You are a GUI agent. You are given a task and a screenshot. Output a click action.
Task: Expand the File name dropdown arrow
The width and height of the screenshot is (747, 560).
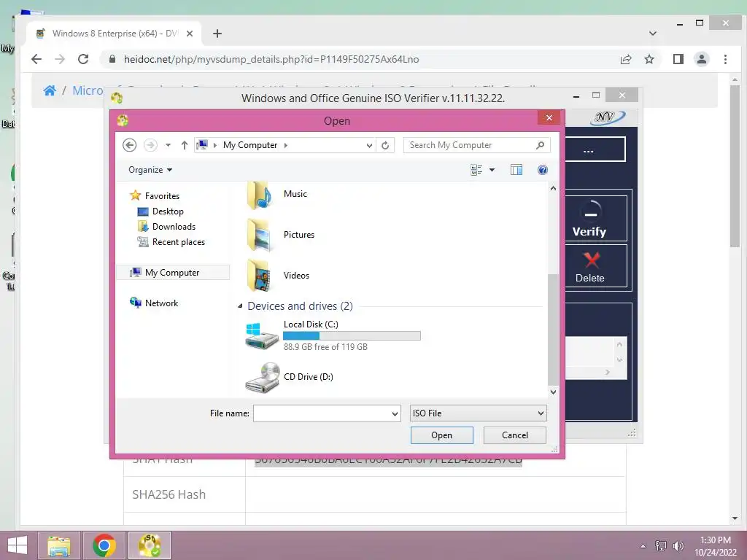395,414
